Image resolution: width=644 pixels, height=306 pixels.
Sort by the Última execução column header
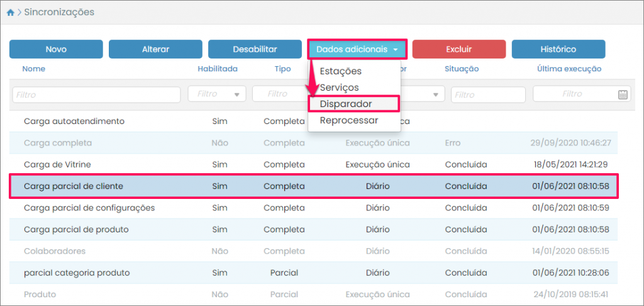point(569,69)
